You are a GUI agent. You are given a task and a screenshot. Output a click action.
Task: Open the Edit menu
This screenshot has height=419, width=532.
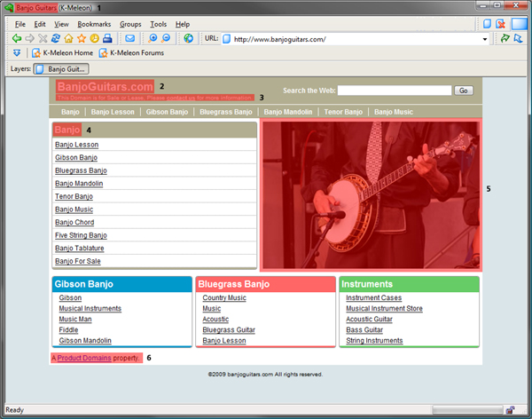40,24
